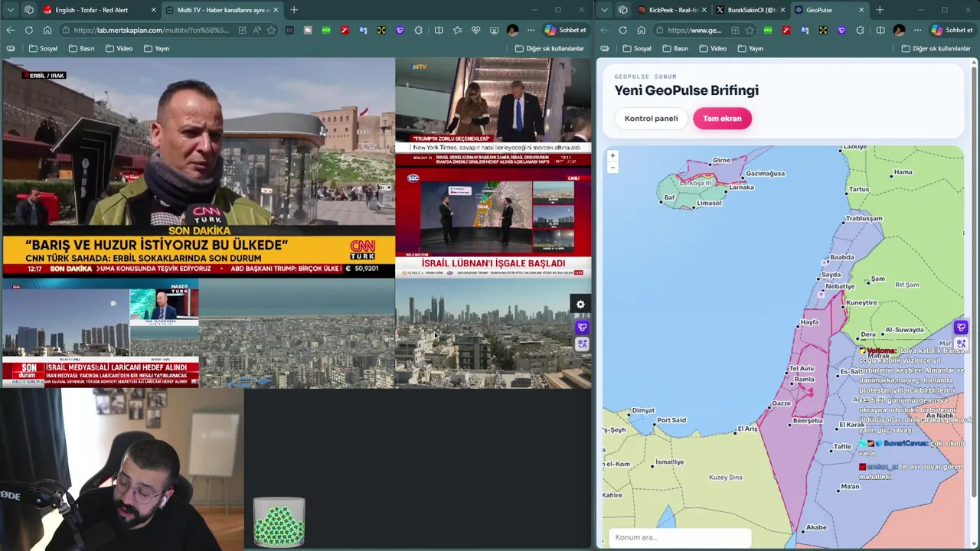Reload the GeoPulse page

tap(623, 30)
